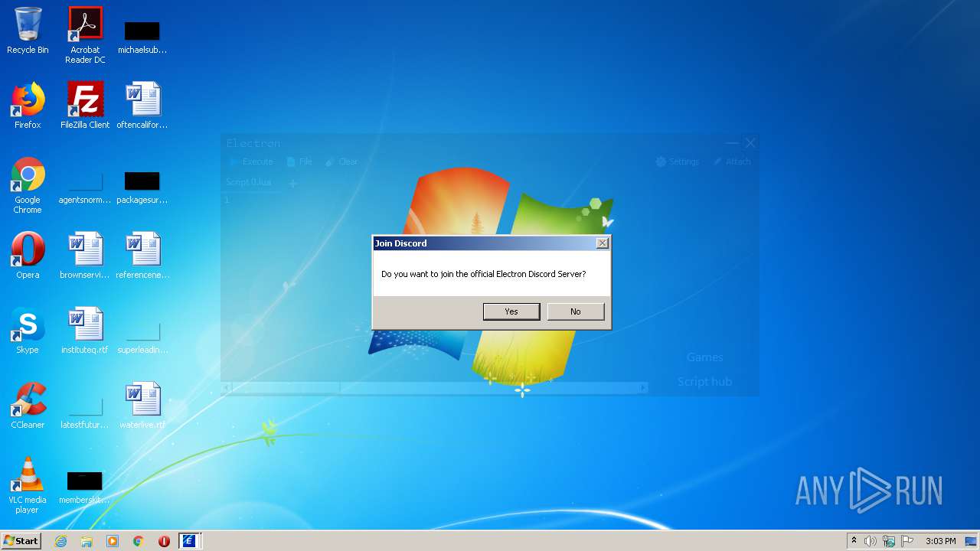Open the clock showing 3:03 PM
980x551 pixels.
click(940, 541)
